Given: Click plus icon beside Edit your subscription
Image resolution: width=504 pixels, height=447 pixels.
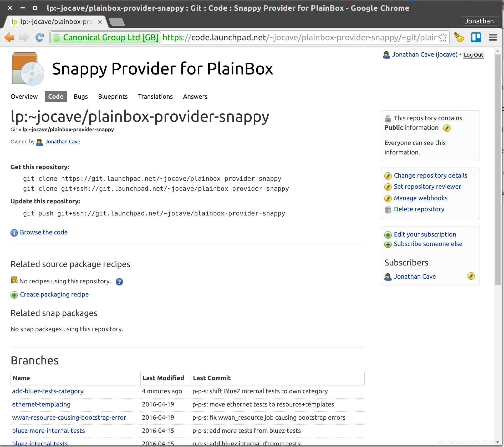Looking at the screenshot, I should coord(388,235).
